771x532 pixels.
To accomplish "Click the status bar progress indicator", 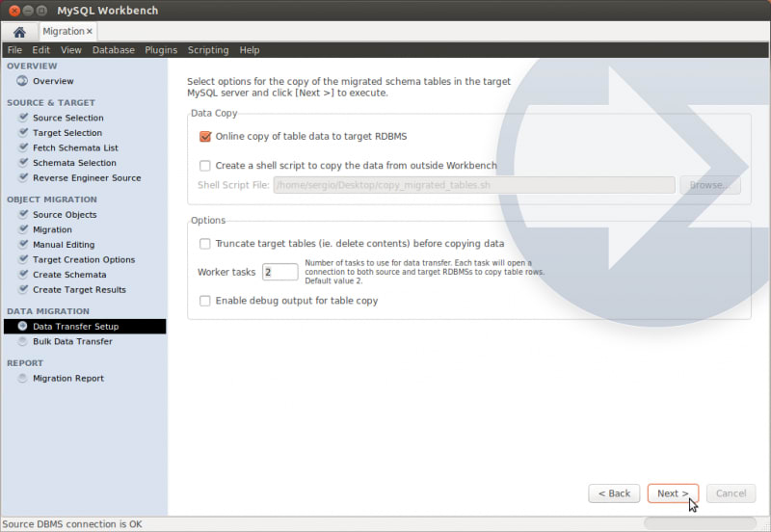I will (x=701, y=523).
